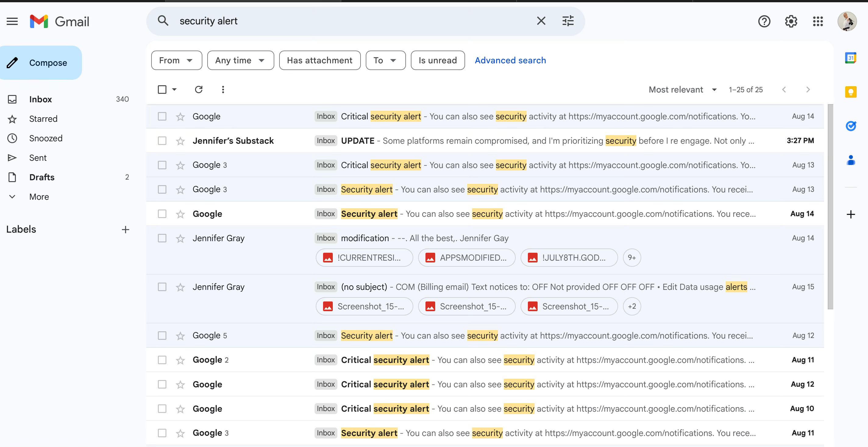
Task: Open the From filter dropdown
Action: (x=176, y=61)
